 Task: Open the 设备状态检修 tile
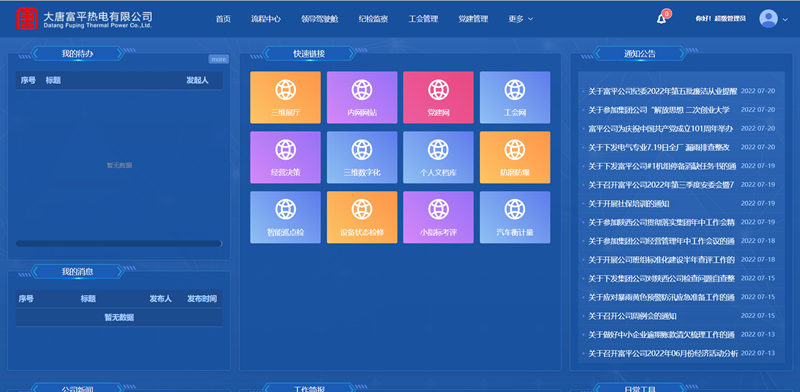[362, 217]
